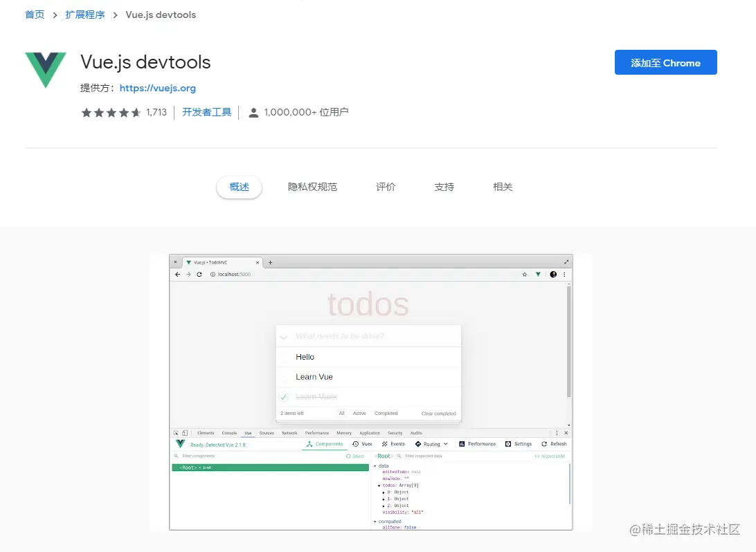
Task: Click reload icon in the preview browser
Action: pyautogui.click(x=199, y=275)
